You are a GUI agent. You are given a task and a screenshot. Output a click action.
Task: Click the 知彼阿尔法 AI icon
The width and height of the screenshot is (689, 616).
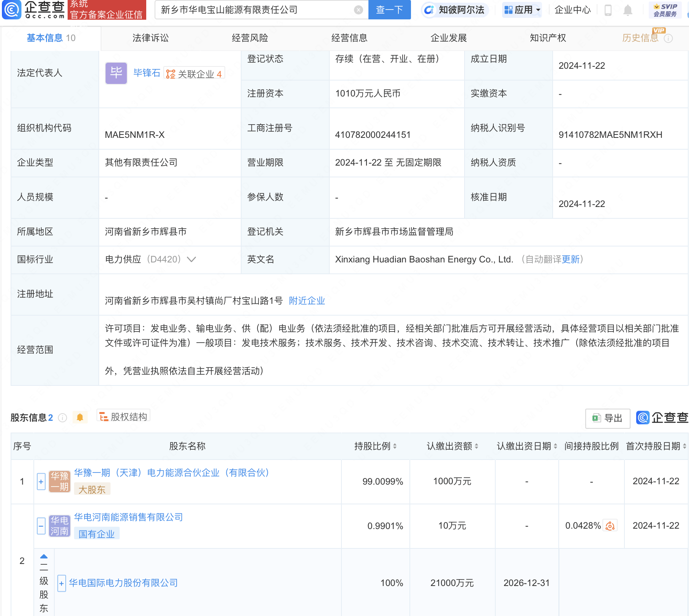[429, 10]
